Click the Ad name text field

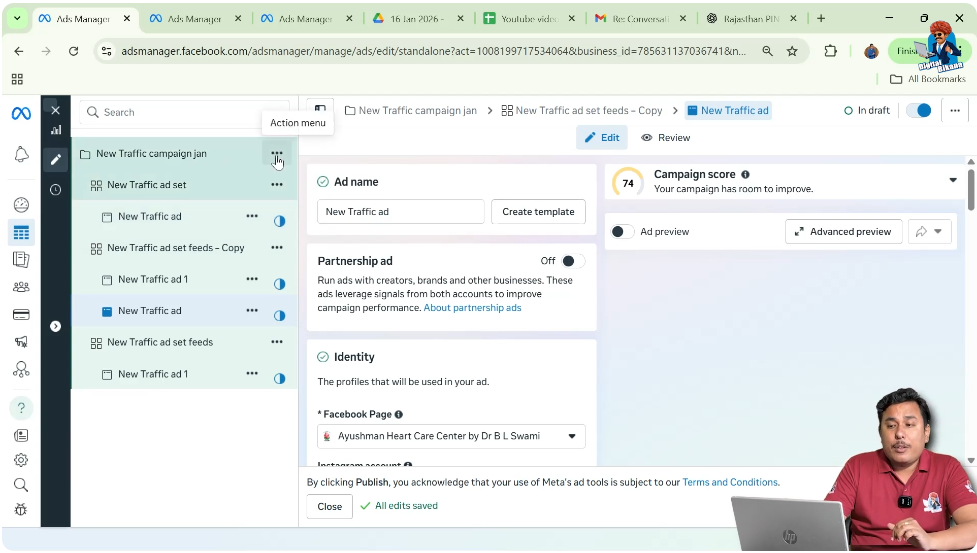pos(400,212)
